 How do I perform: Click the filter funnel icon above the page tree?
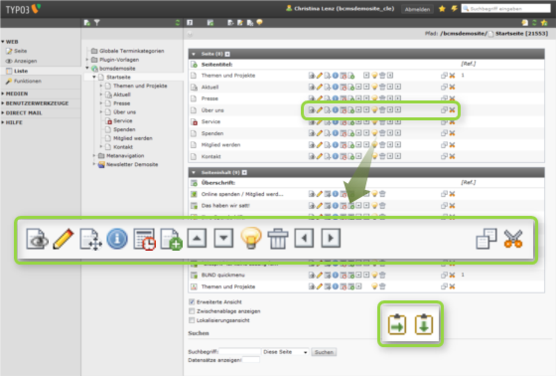pos(97,23)
